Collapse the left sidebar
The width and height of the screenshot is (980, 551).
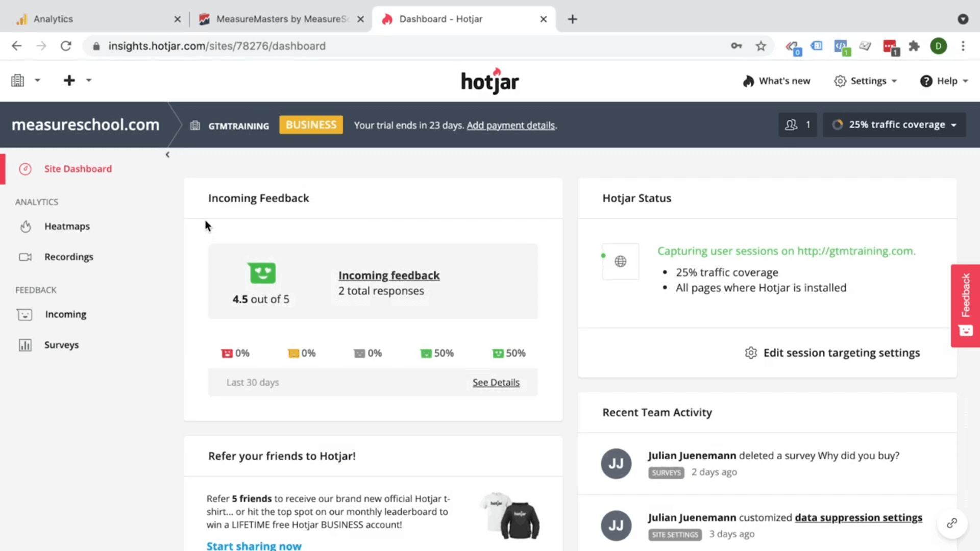tap(167, 154)
